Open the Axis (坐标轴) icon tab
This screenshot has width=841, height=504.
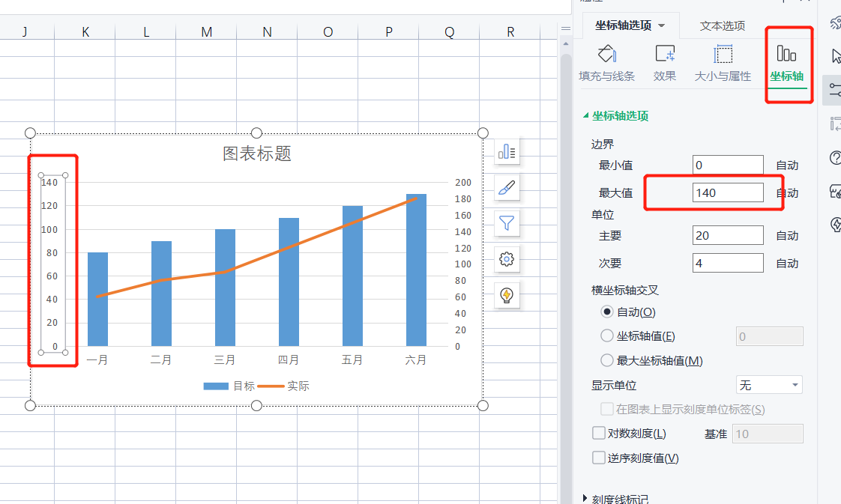pos(786,63)
